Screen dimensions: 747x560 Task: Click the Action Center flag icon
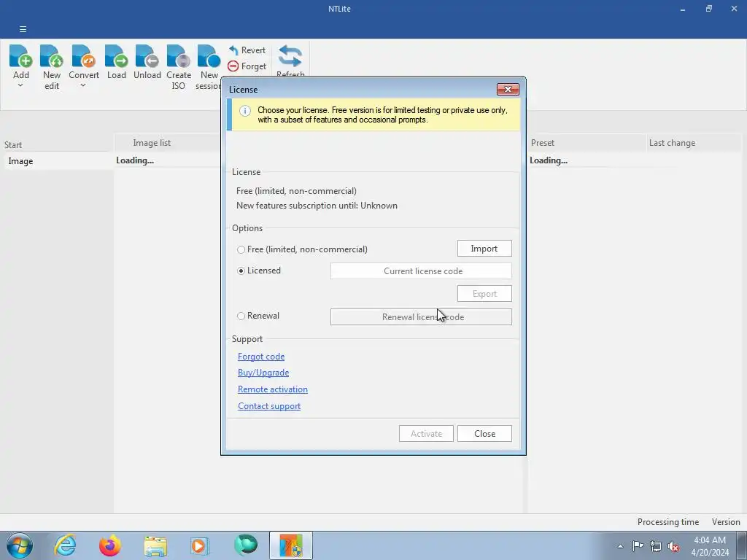tap(638, 546)
